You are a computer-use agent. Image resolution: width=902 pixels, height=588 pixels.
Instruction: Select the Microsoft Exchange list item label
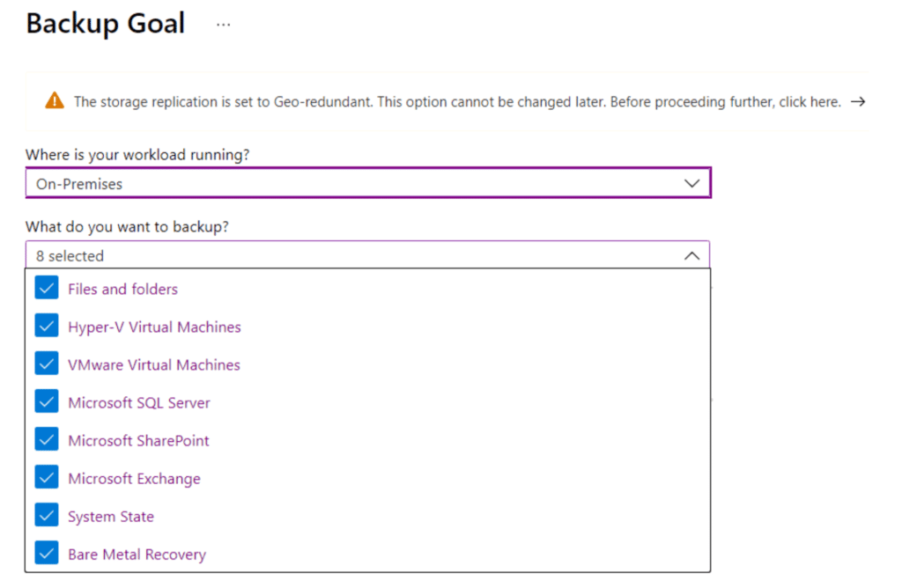tap(134, 479)
